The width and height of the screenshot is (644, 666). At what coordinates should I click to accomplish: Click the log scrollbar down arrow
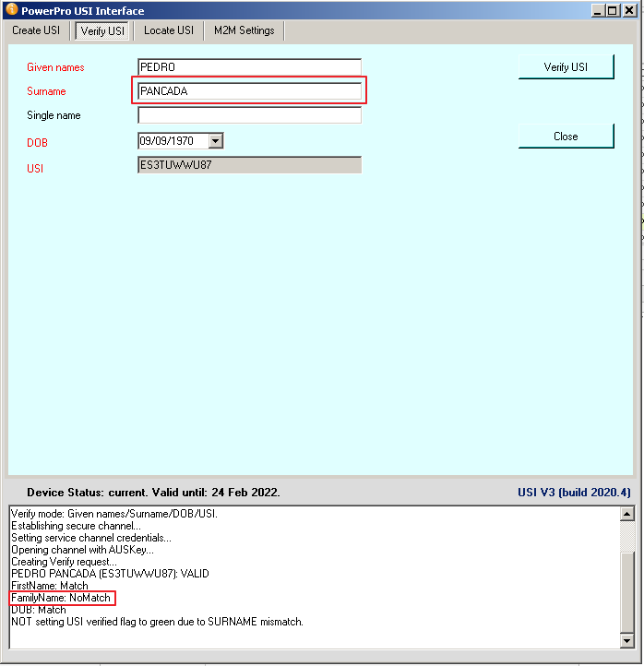627,640
